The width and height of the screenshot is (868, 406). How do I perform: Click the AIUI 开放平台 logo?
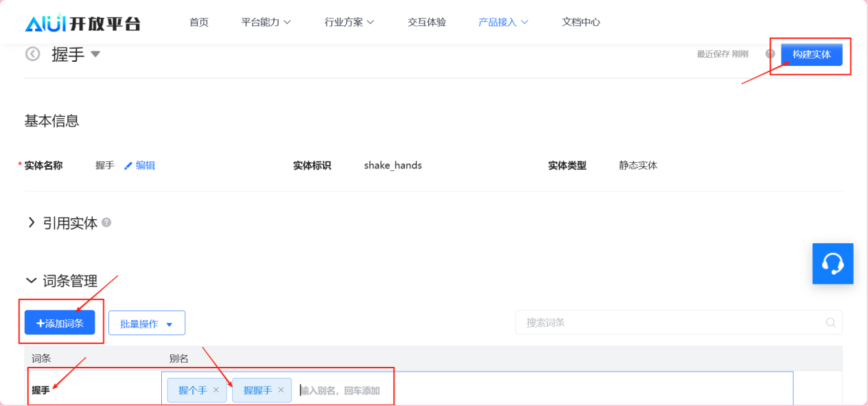coord(82,23)
